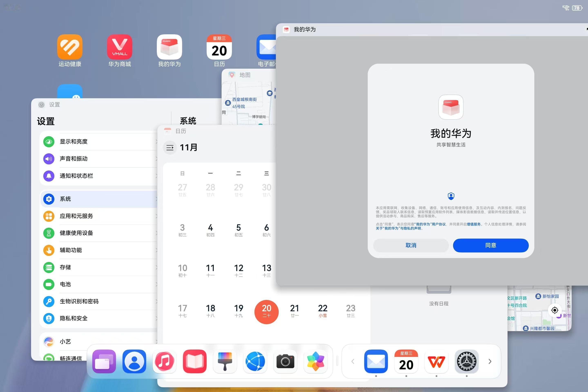This screenshot has width=588, height=392.
Task: Open the calendar side menu icon
Action: click(x=170, y=147)
